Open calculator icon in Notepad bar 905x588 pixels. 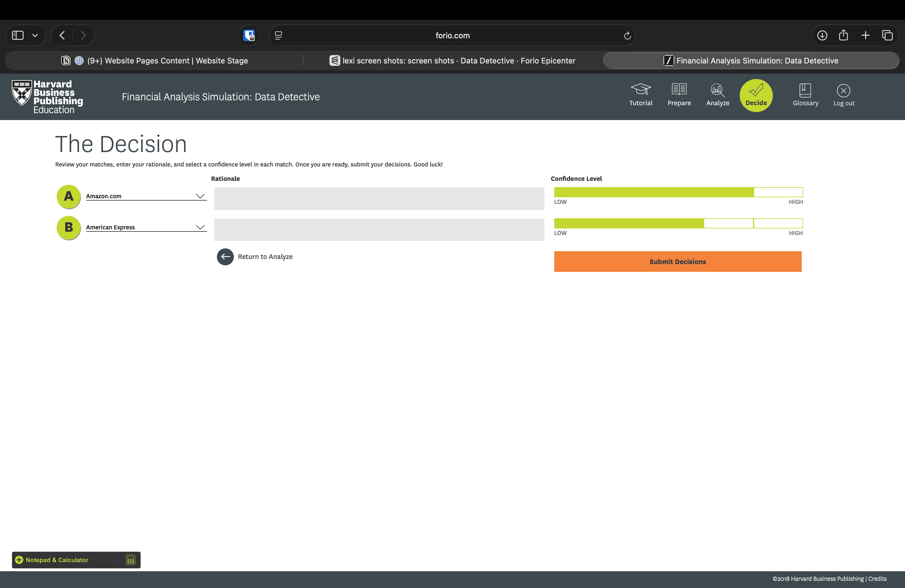click(x=130, y=560)
